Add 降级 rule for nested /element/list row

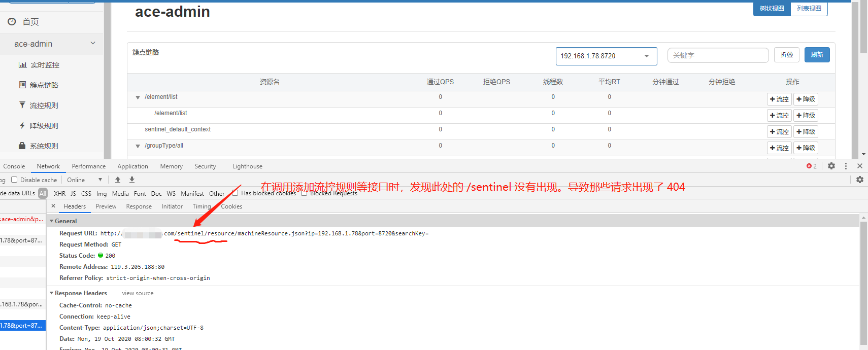tap(806, 115)
